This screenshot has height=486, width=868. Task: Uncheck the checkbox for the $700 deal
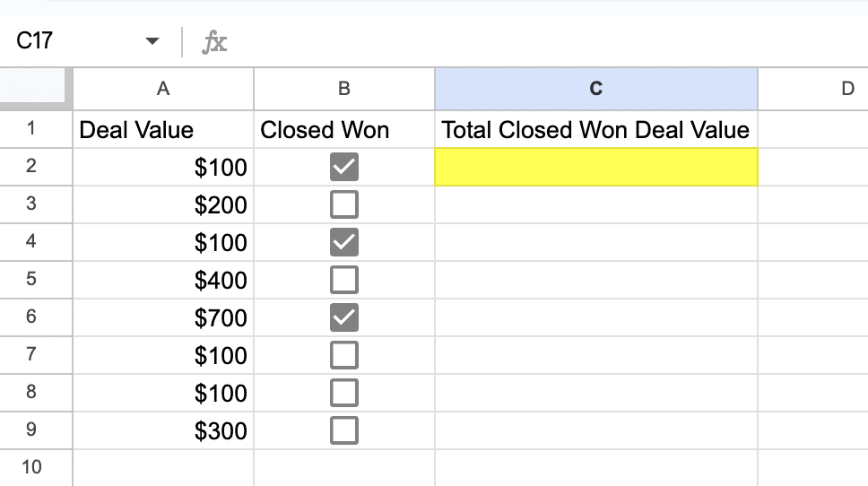(x=344, y=318)
